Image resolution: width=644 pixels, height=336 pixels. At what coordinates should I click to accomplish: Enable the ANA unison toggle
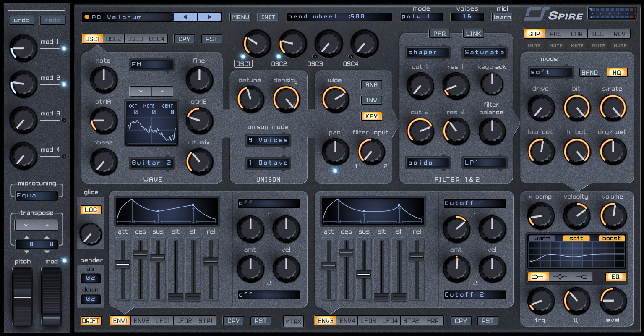(371, 84)
